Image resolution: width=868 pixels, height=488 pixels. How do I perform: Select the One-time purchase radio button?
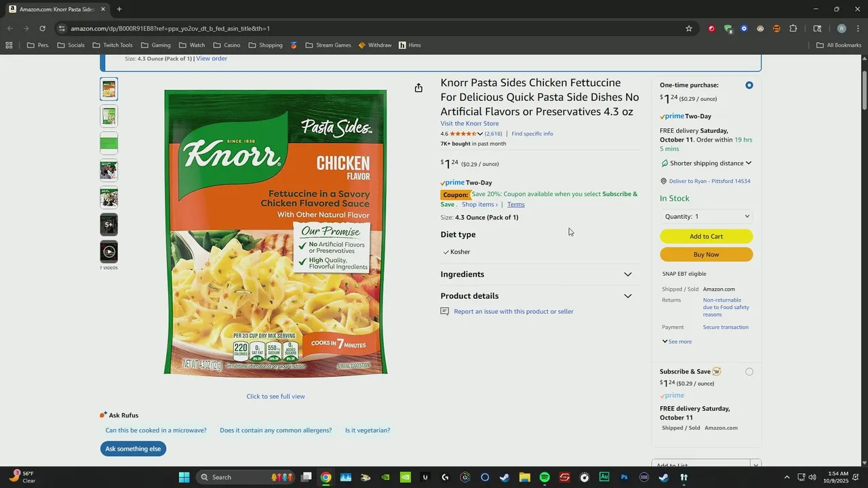749,85
